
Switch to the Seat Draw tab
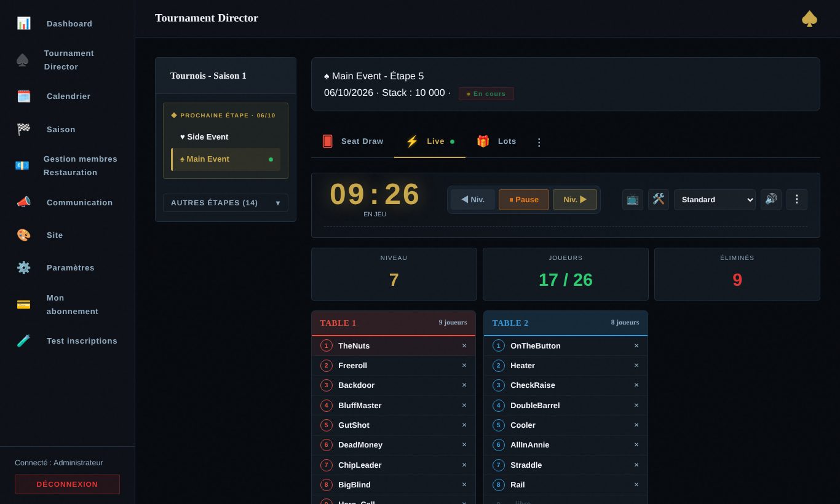click(x=352, y=141)
